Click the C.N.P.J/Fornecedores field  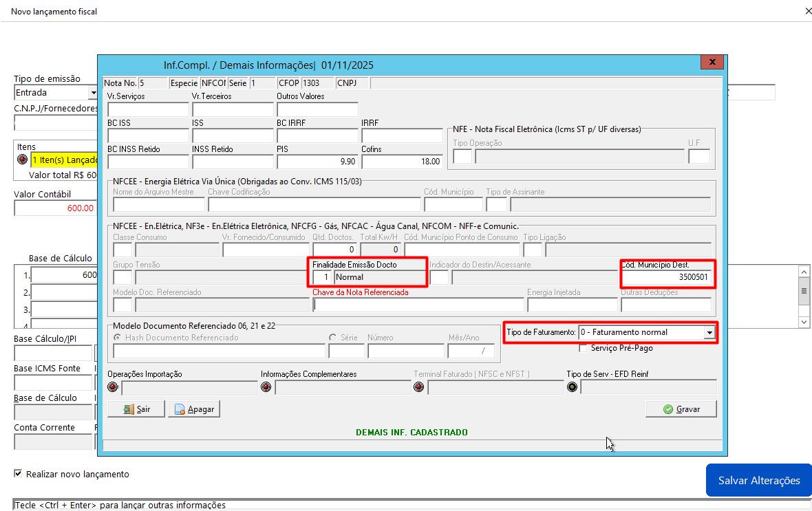[x=56, y=123]
